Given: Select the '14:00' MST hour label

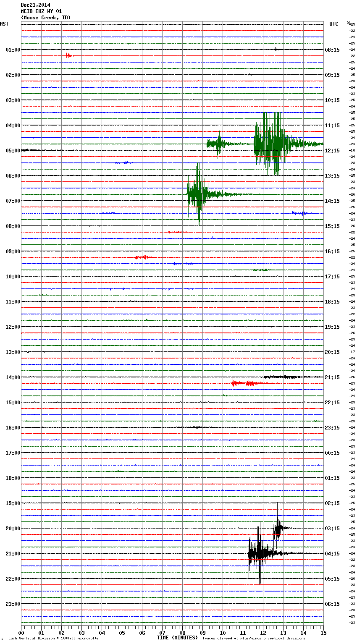Looking at the screenshot, I should pos(13,377).
